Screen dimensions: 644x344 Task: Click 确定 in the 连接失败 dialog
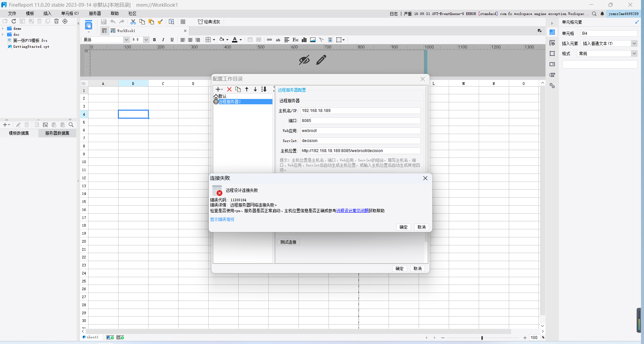click(x=404, y=227)
